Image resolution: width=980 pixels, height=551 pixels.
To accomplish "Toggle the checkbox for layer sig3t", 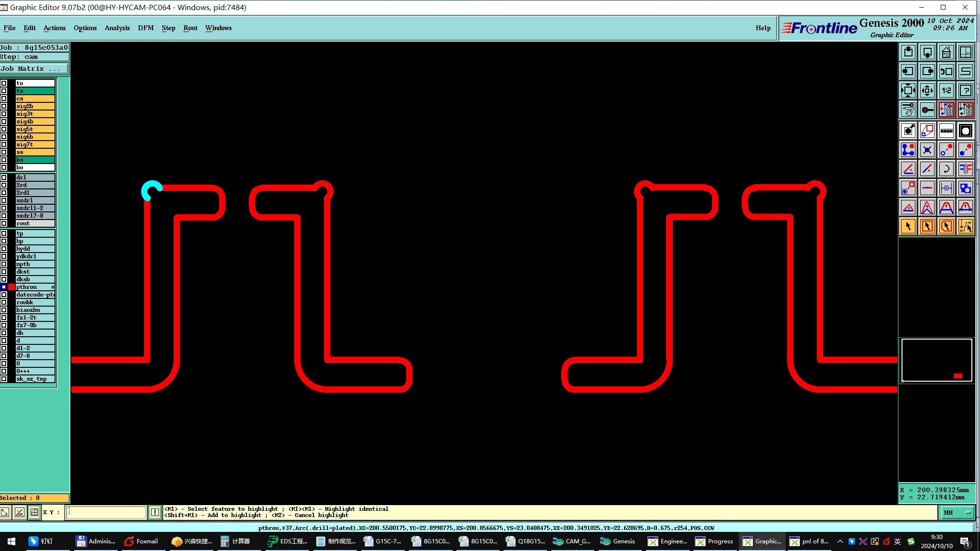I will [x=4, y=114].
